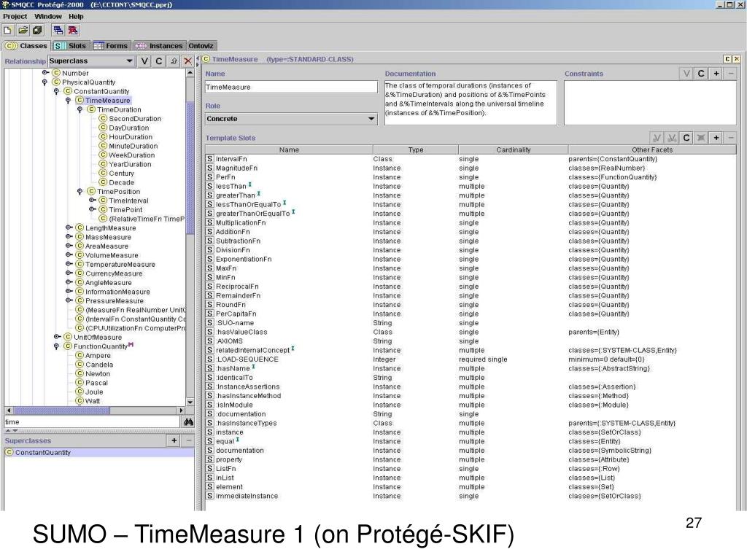Open the Role dropdown showing Concrete
The width and height of the screenshot is (747, 560).
[291, 119]
